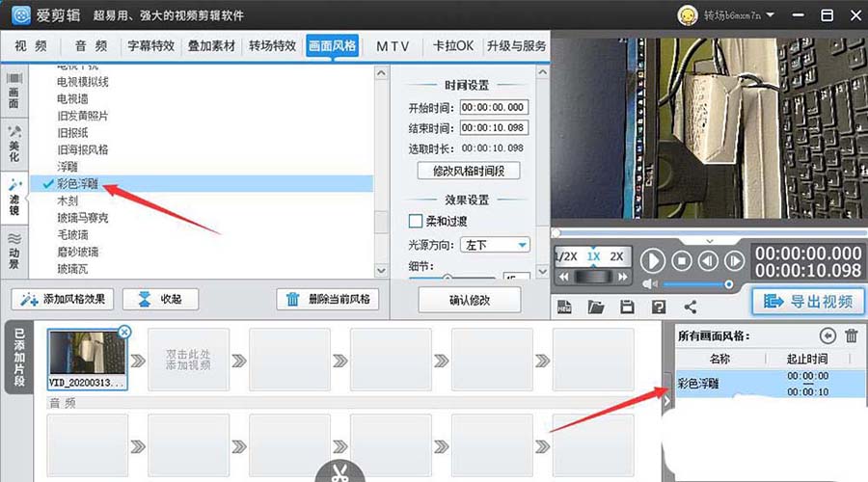Viewport: 868px width, 482px height.
Task: Open the scissors cut tool
Action: (339, 472)
